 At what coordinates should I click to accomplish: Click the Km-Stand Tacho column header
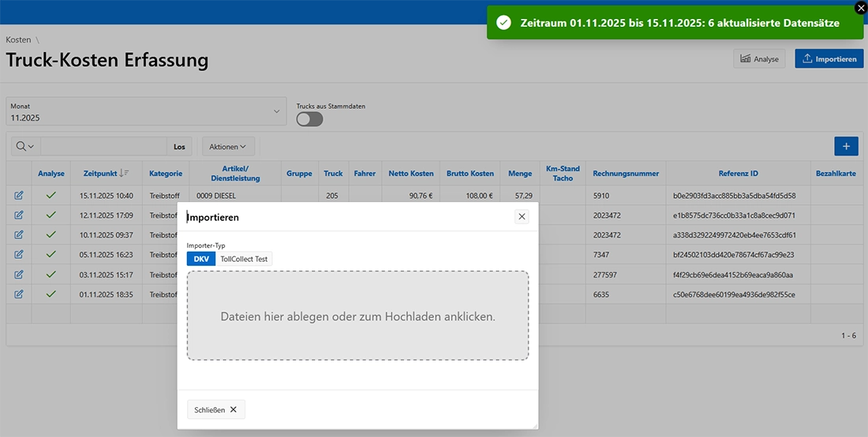(x=563, y=173)
